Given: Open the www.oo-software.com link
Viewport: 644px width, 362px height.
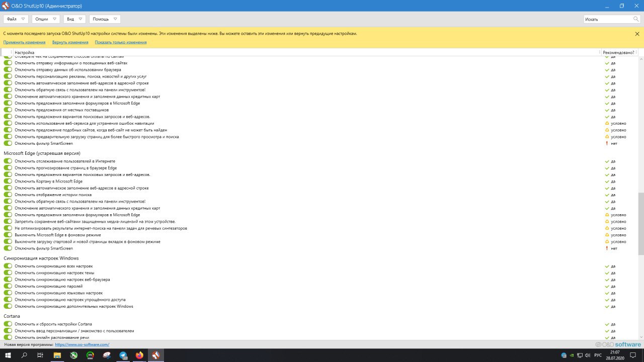Looking at the screenshot, I should [x=82, y=344].
